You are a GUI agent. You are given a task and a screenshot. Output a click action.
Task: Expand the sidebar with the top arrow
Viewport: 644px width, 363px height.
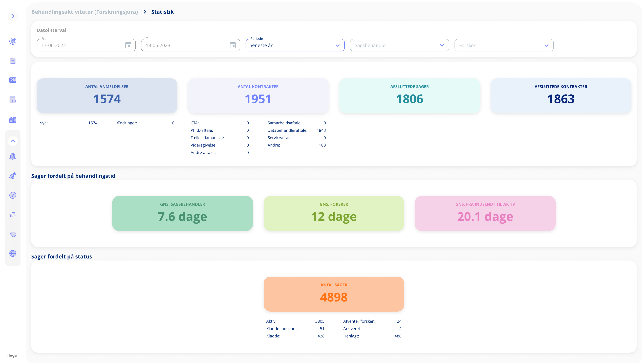click(13, 16)
